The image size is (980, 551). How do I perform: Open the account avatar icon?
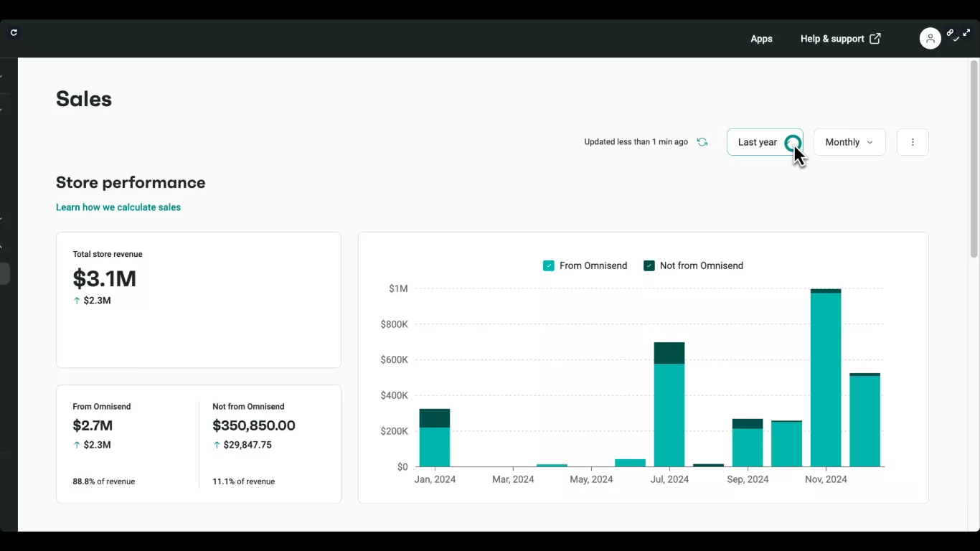[930, 38]
